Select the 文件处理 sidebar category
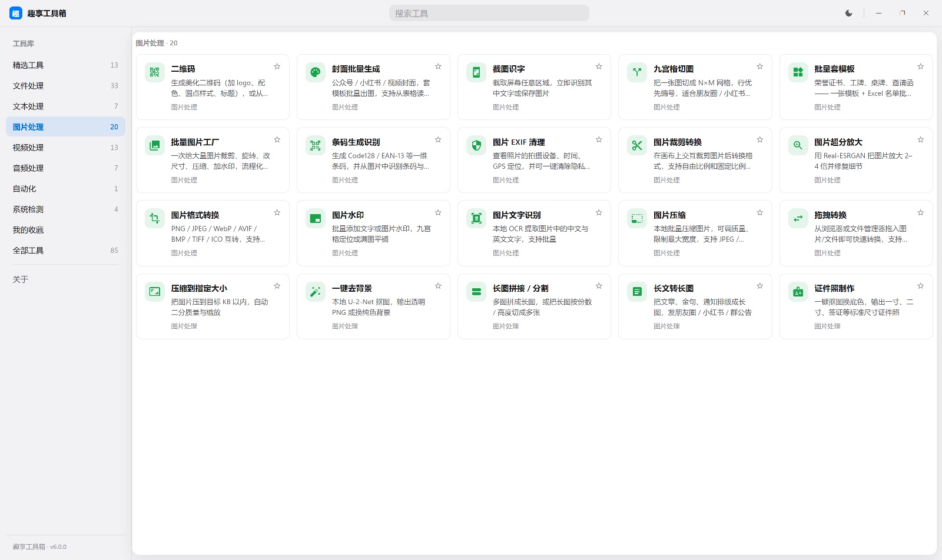Viewport: 942px width, 560px height. pos(65,86)
